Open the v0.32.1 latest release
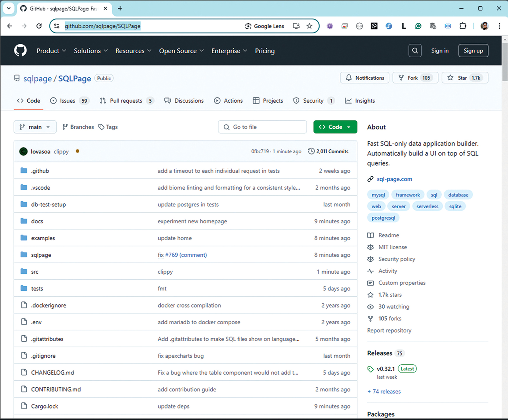The height and width of the screenshot is (420, 508). click(386, 369)
